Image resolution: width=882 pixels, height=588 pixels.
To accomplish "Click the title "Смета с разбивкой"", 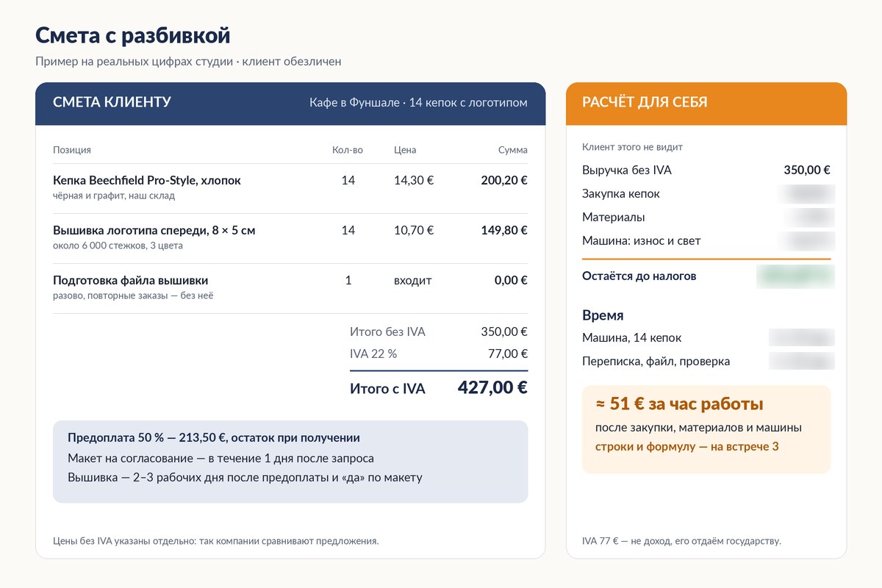I will (x=133, y=35).
